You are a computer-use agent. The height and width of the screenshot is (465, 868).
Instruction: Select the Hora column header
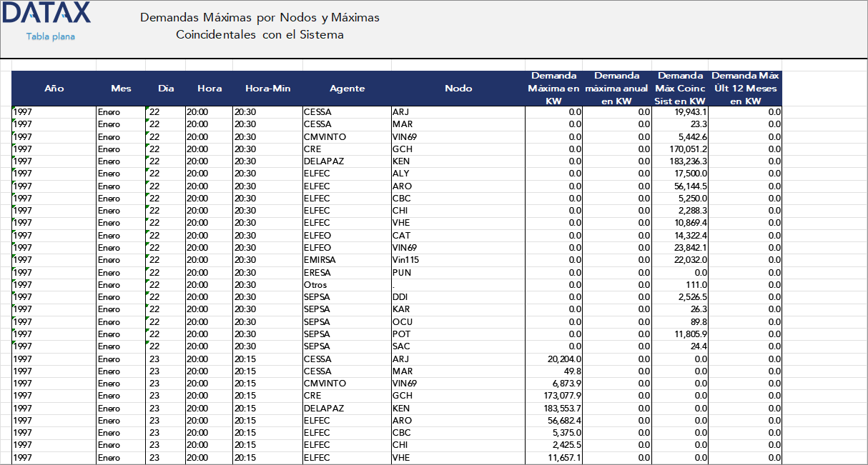tap(208, 88)
